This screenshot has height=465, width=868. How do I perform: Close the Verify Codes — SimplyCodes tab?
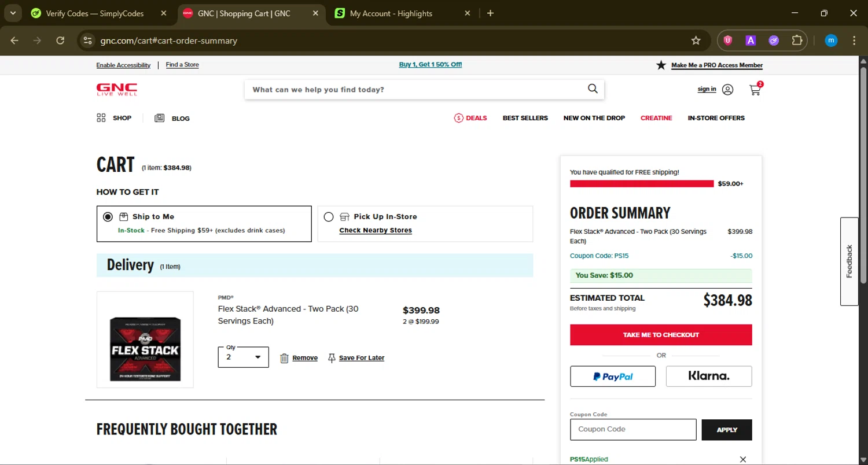(x=164, y=13)
